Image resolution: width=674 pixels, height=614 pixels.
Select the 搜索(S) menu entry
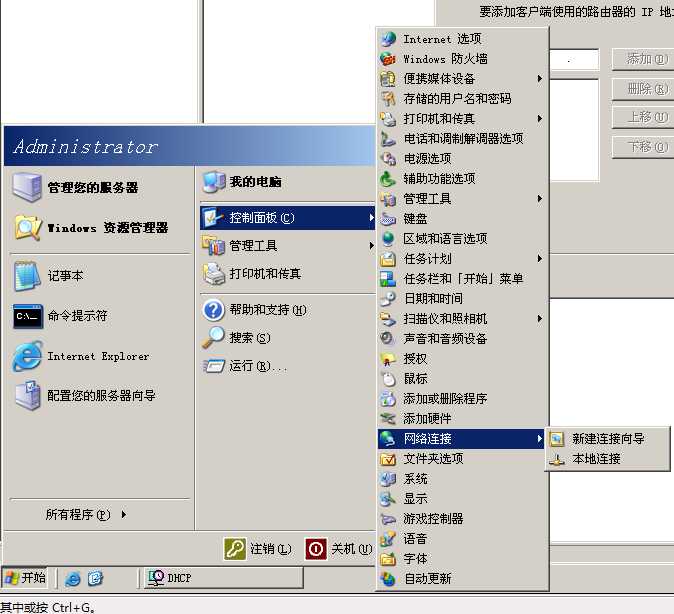[x=286, y=338]
